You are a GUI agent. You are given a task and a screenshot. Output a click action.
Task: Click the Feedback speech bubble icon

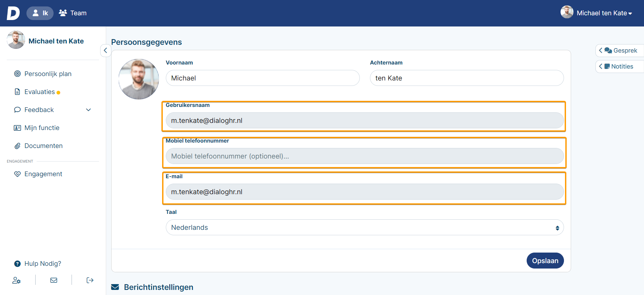click(17, 110)
